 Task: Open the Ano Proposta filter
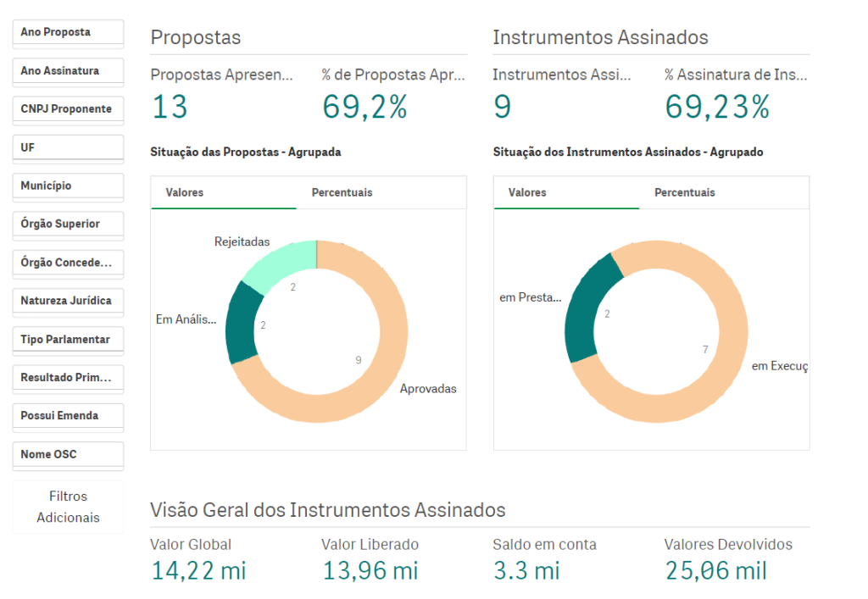(68, 32)
